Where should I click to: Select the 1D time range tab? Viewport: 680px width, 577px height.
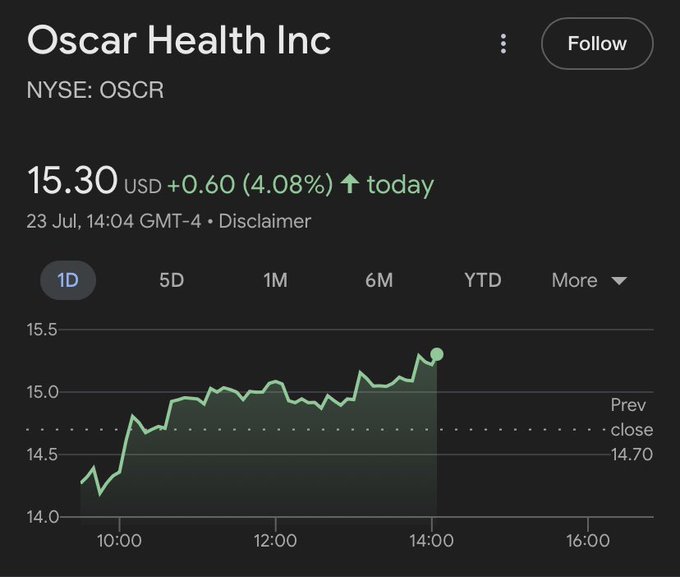coord(68,280)
